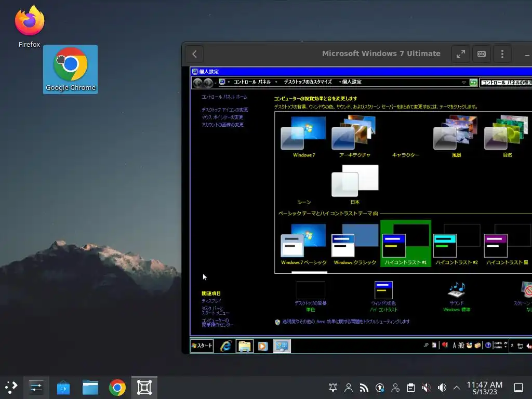532x399 pixels.
Task: Click the 個人設定 breadcrumb segment
Action: click(x=352, y=82)
